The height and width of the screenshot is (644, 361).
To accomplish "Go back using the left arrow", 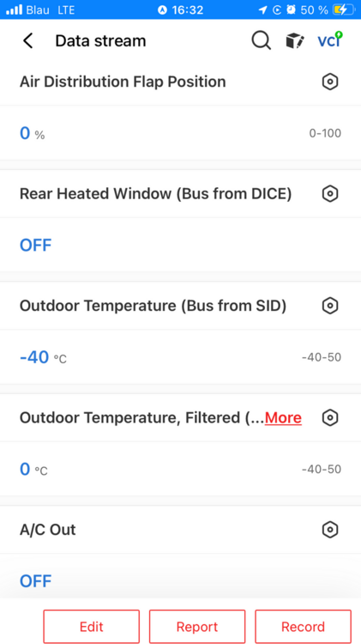I will pyautogui.click(x=27, y=40).
